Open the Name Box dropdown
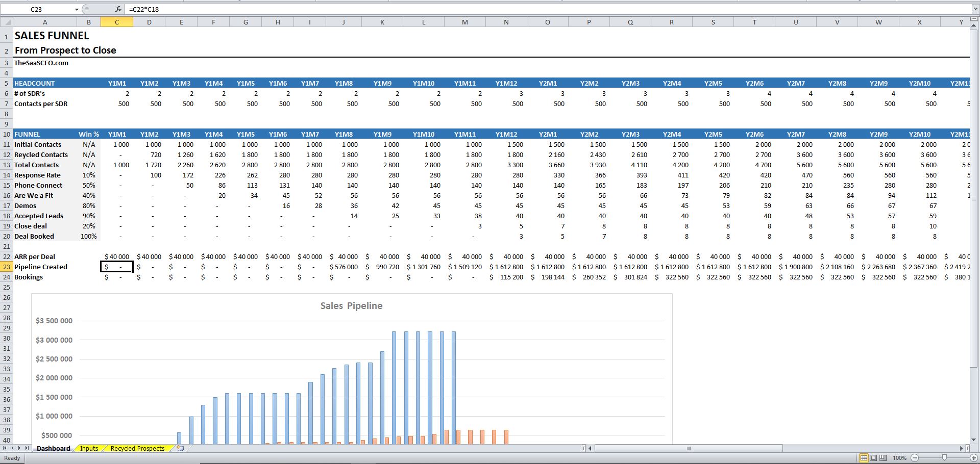This screenshot has height=464, width=980. (77, 9)
